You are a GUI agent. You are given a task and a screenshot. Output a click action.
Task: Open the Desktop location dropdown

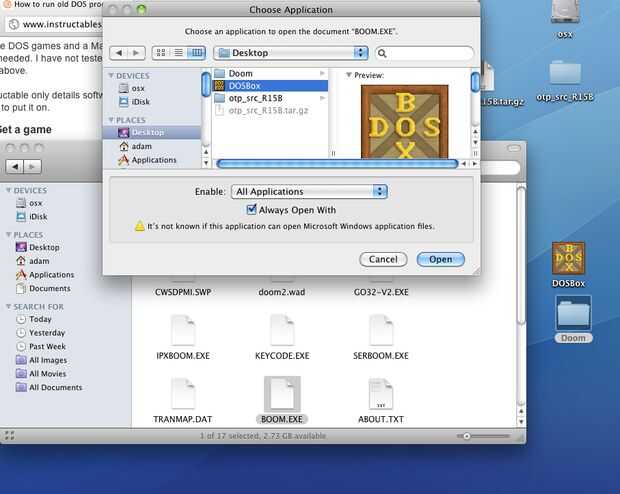coord(291,53)
